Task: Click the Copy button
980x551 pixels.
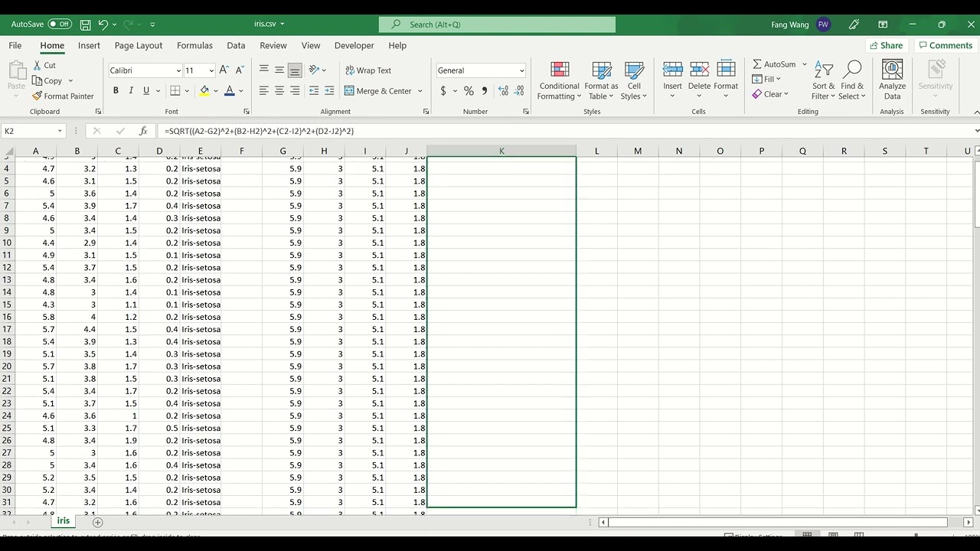Action: point(47,80)
